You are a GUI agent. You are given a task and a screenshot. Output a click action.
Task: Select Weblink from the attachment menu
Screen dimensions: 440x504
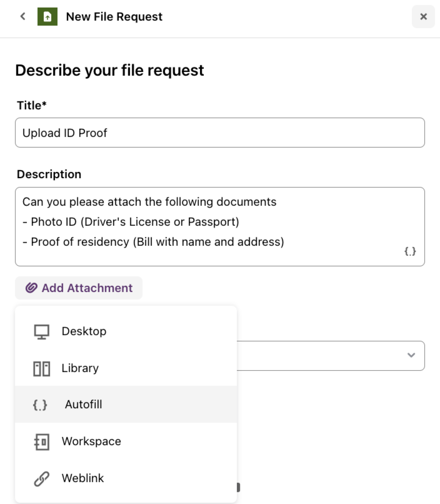click(x=126, y=478)
